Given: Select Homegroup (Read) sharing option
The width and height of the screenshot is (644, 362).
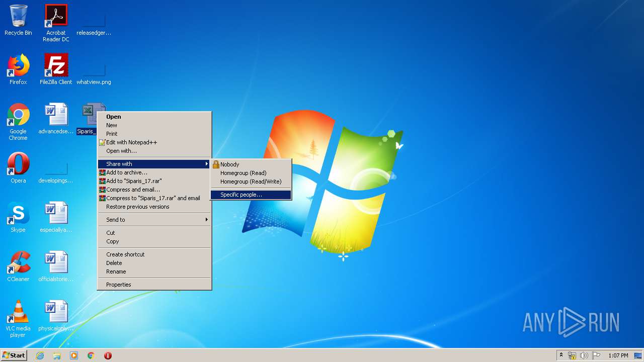Looking at the screenshot, I should click(x=251, y=173).
